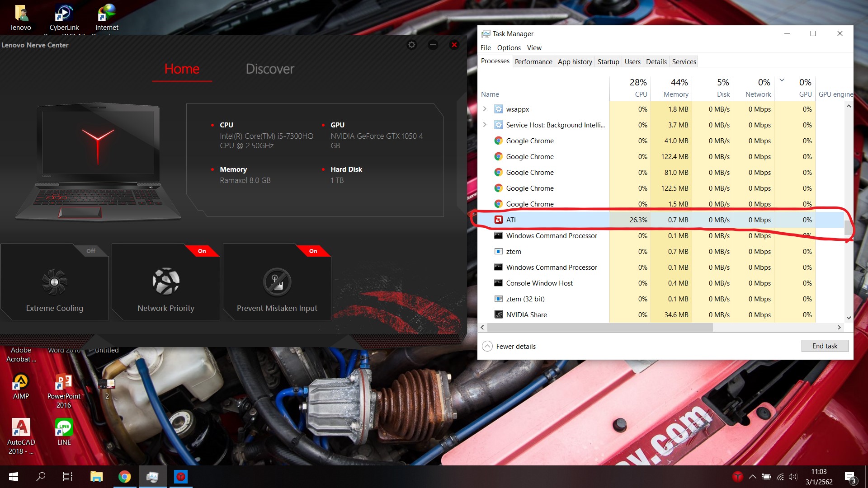Expand Service Host: Background Intelligent process
868x488 pixels.
pyautogui.click(x=485, y=125)
